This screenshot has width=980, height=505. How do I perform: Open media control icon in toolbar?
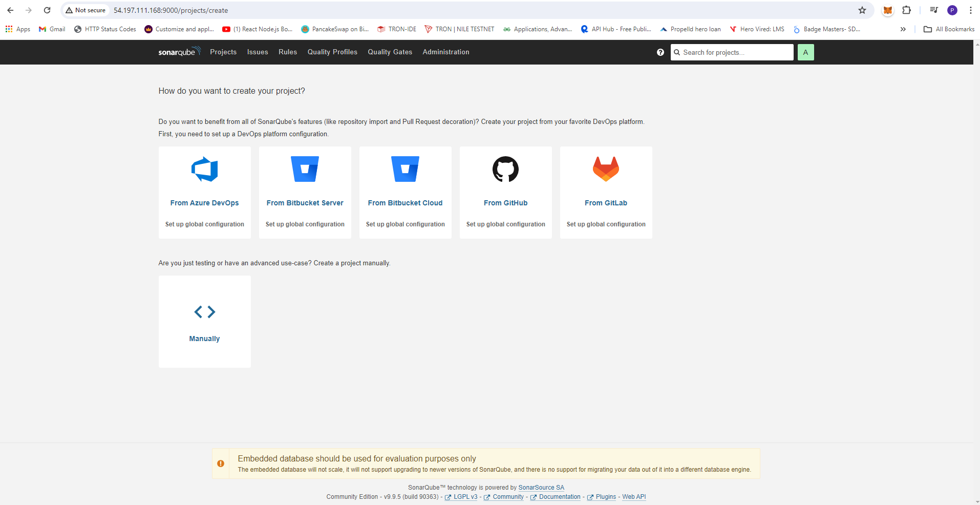933,10
